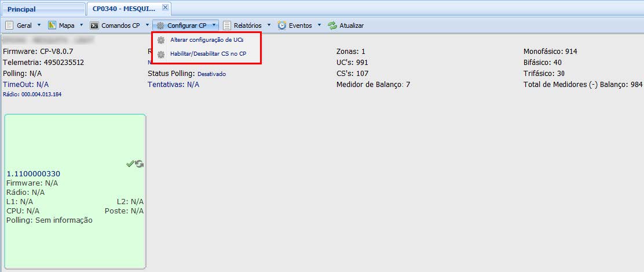Click the Comandos CP terminal icon
Screen dimensions: 644x272
point(94,26)
